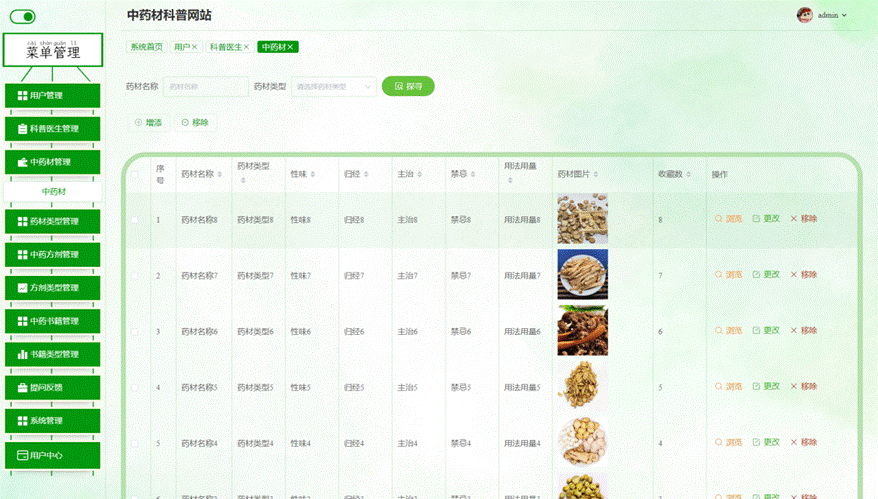
Task: Toggle the switch above the menu panel
Action: point(22,16)
